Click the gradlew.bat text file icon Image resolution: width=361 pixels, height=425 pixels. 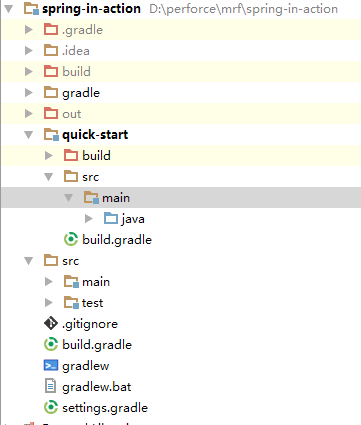point(50,387)
